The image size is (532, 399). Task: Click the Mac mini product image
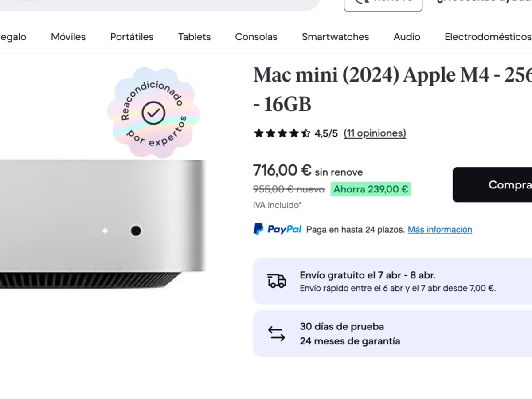[102, 222]
